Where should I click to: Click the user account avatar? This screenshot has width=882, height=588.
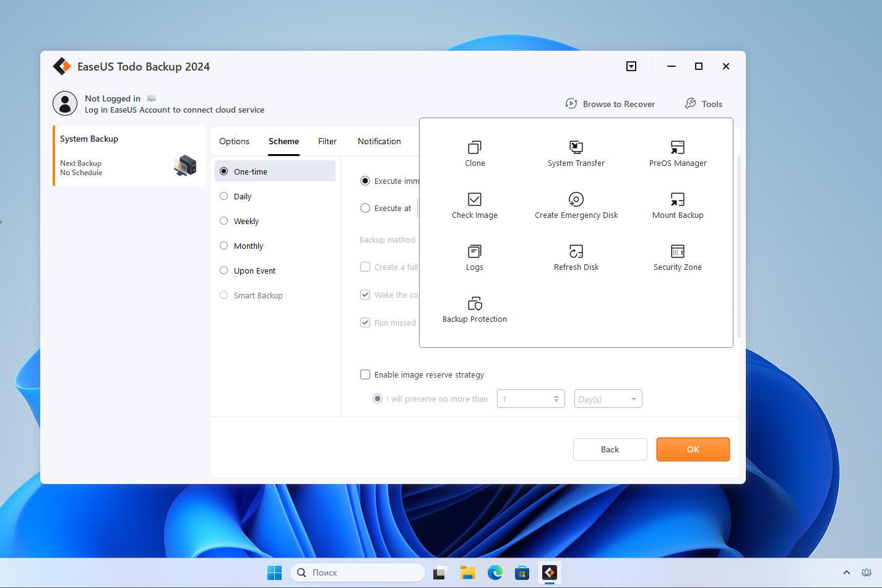(65, 103)
